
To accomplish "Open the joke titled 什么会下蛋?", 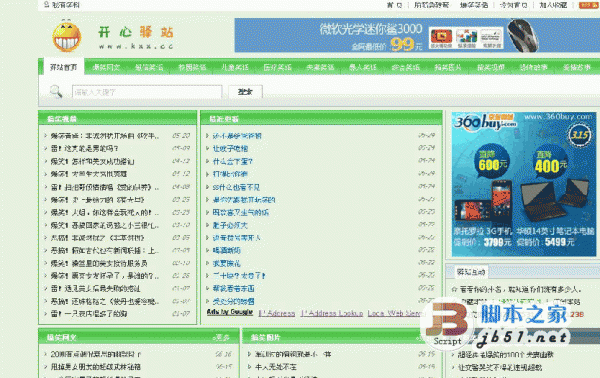I will tap(232, 161).
